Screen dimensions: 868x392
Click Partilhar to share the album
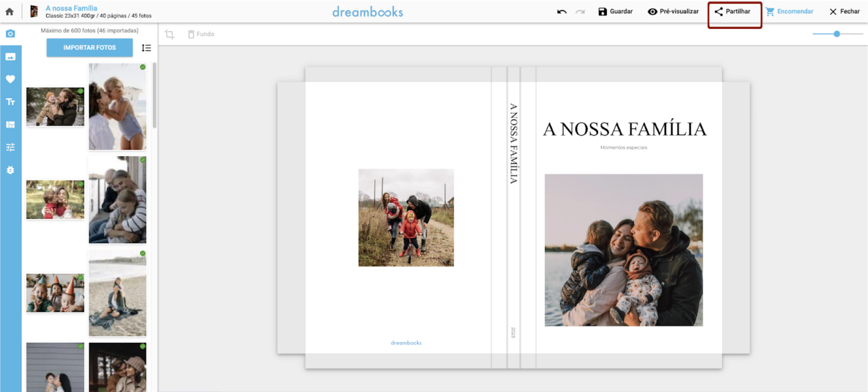(733, 12)
